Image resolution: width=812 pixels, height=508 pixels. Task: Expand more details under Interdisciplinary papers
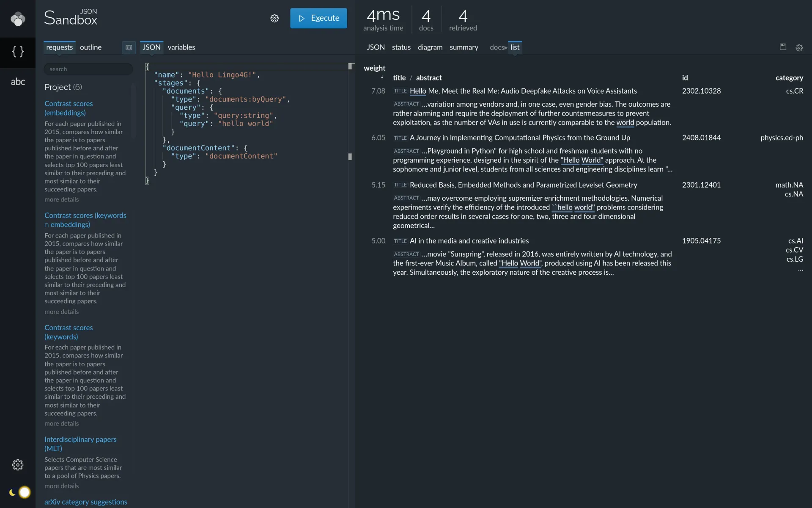click(61, 486)
